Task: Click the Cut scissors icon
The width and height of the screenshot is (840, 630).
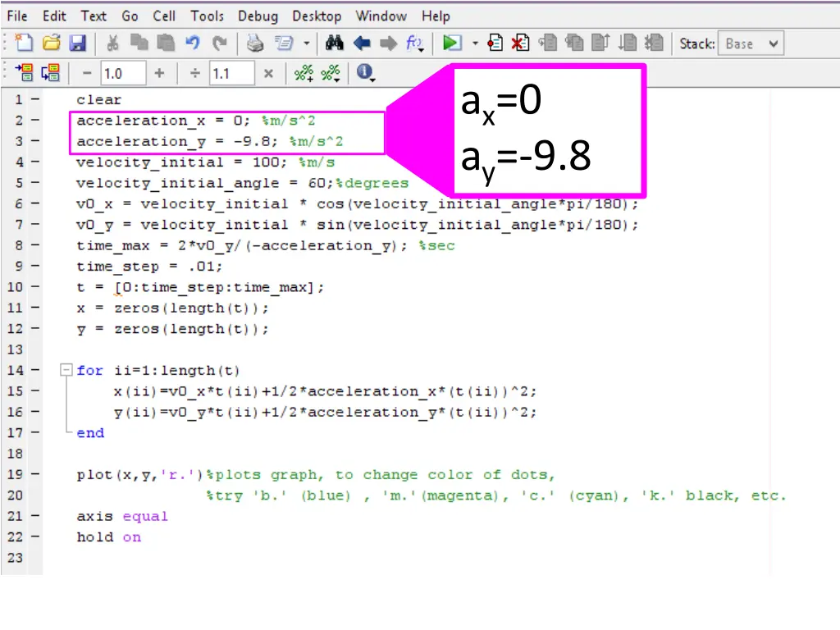Action: pyautogui.click(x=112, y=43)
